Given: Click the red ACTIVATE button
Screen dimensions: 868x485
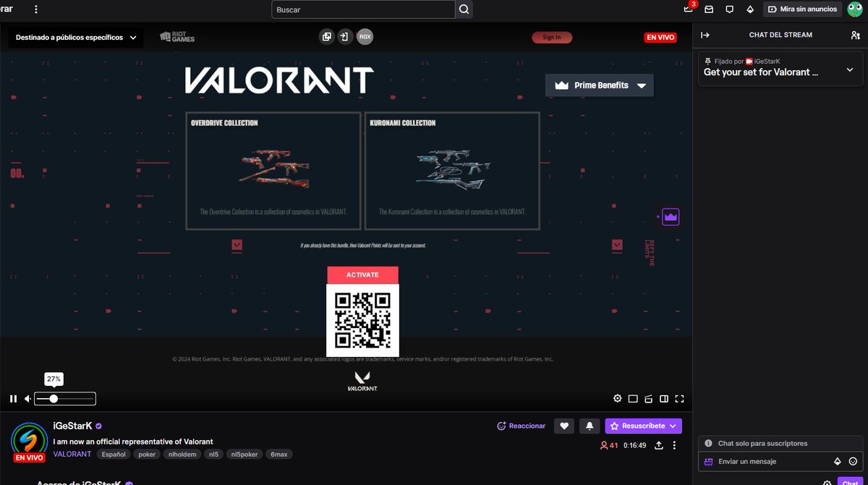Looking at the screenshot, I should [362, 275].
